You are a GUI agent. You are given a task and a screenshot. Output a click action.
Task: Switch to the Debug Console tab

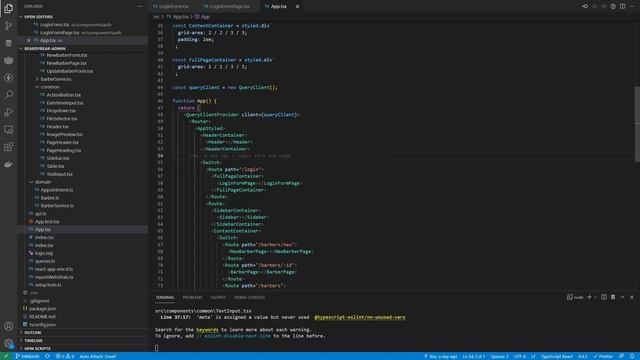pos(249,298)
